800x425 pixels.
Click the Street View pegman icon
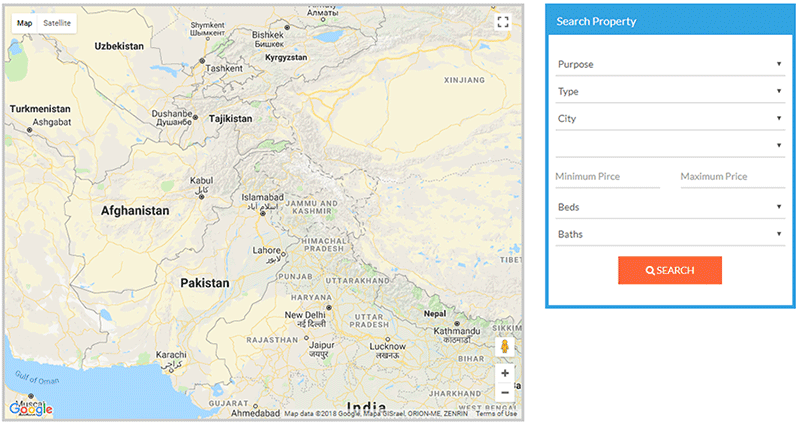pos(505,347)
